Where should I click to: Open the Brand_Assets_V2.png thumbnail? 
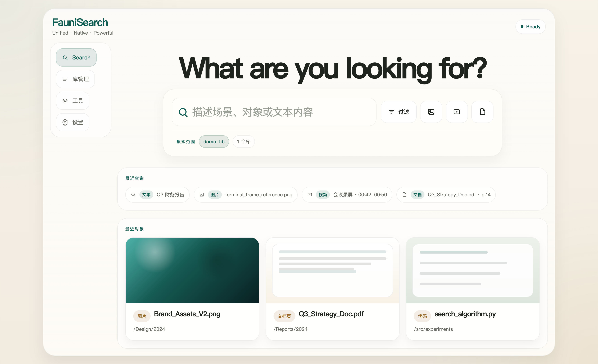pos(192,270)
